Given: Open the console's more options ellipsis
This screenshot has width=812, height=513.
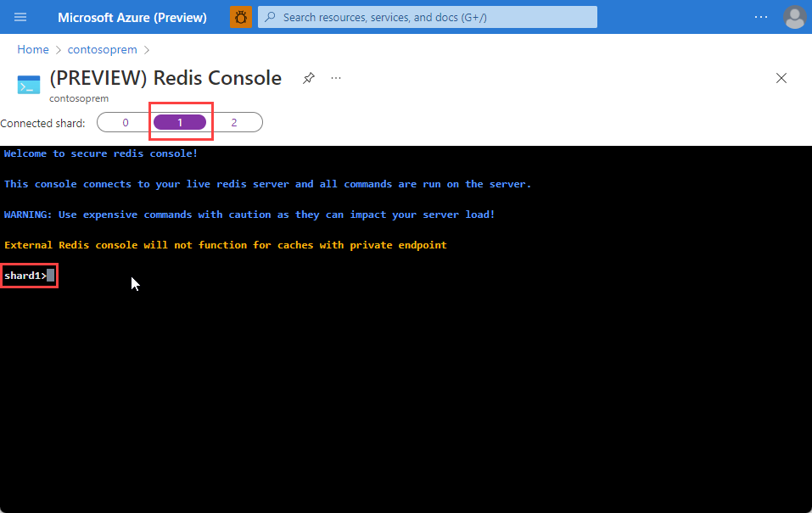Looking at the screenshot, I should coord(335,78).
